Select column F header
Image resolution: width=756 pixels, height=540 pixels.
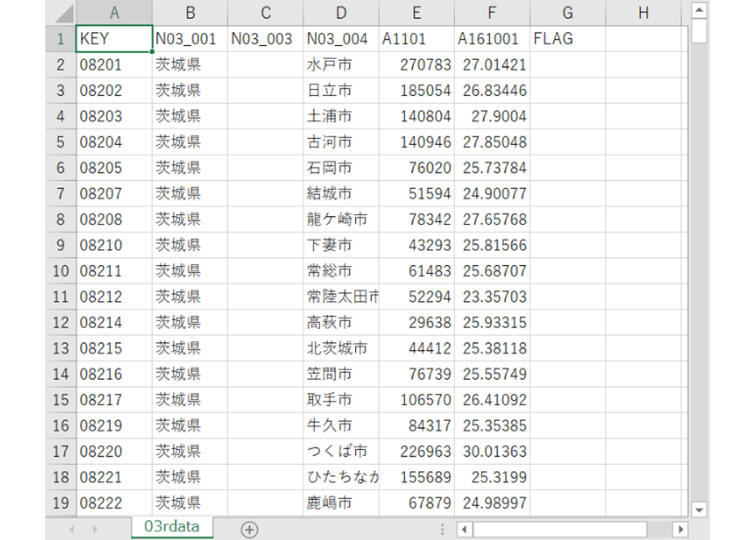pyautogui.click(x=492, y=13)
